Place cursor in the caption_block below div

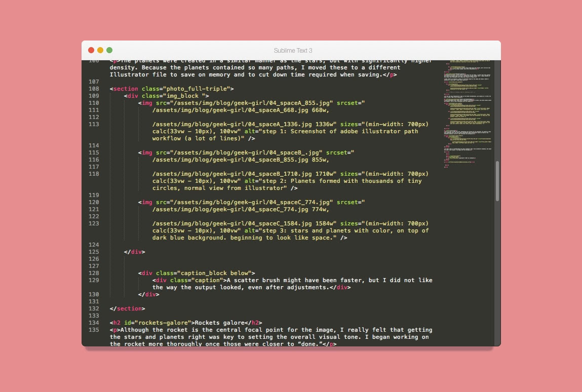click(x=197, y=272)
